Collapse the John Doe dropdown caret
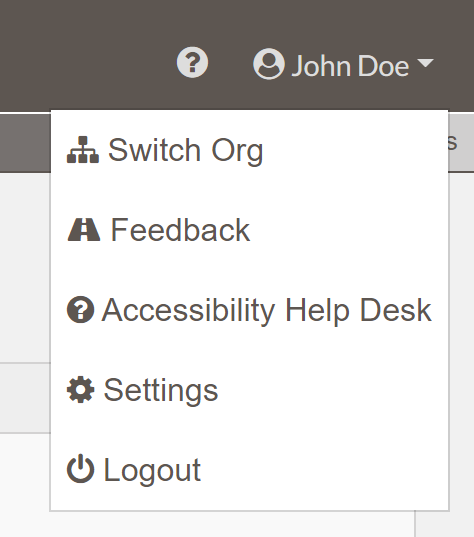 (x=425, y=63)
